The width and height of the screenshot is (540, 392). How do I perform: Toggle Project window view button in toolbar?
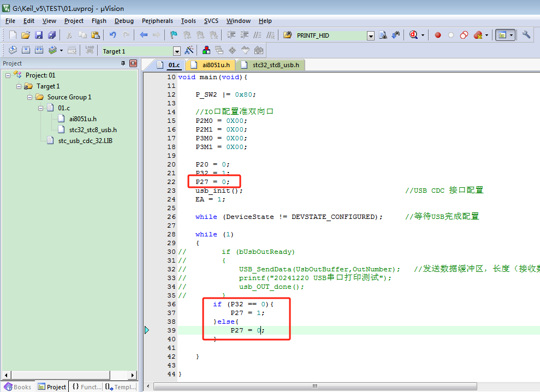tap(502, 35)
